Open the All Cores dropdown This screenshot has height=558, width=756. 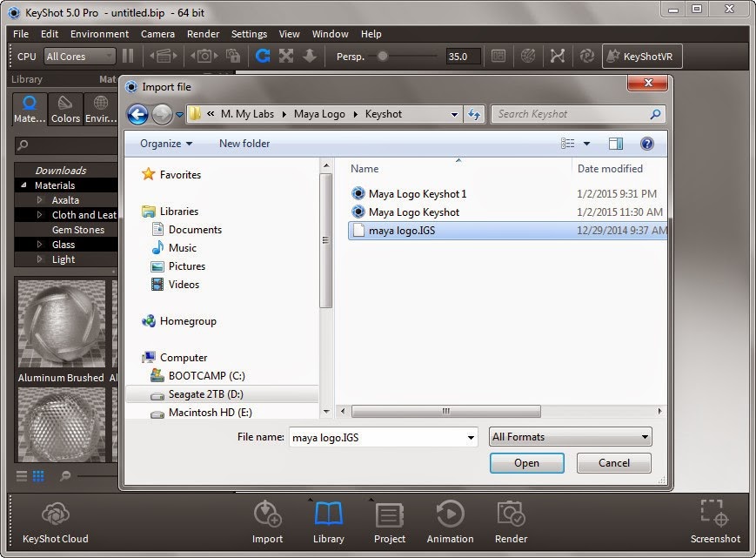click(79, 57)
